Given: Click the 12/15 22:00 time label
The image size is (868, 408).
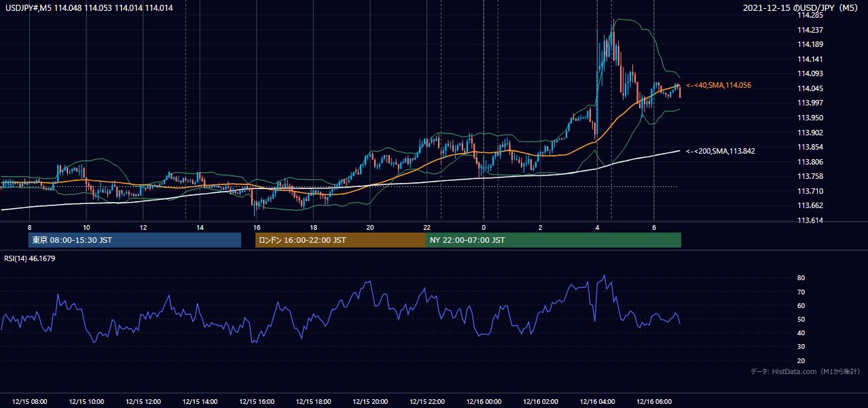Looking at the screenshot, I should (427, 402).
